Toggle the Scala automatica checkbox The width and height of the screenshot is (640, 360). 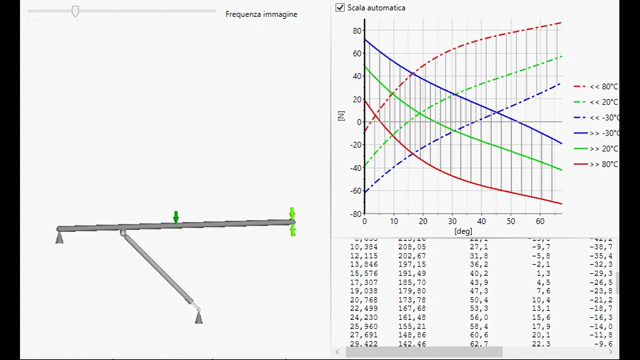[340, 8]
